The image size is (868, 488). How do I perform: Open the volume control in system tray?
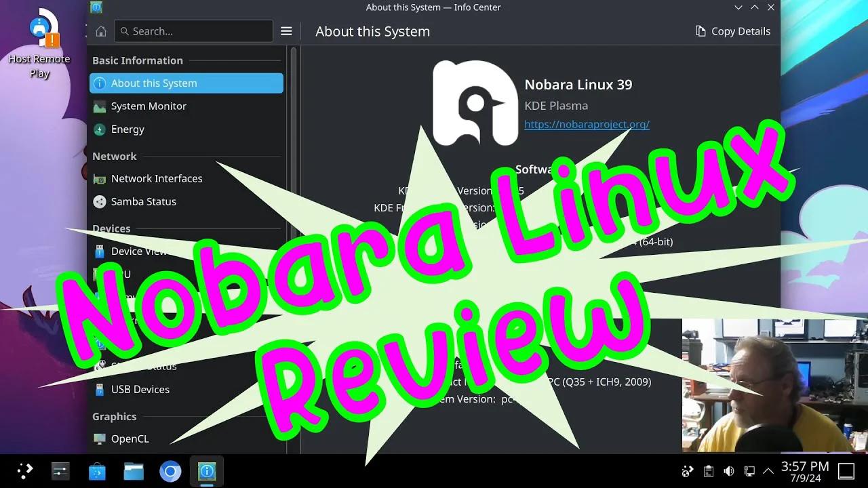[x=728, y=470]
